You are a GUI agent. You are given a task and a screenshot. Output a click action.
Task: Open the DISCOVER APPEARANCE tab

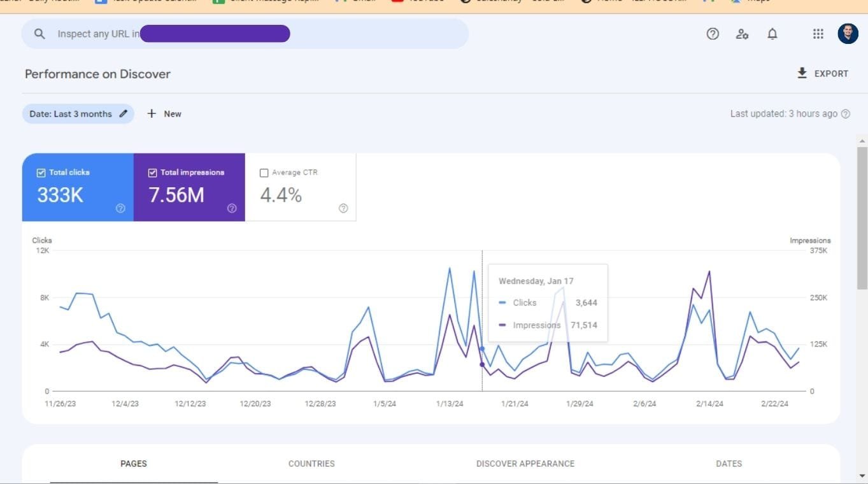tap(525, 464)
